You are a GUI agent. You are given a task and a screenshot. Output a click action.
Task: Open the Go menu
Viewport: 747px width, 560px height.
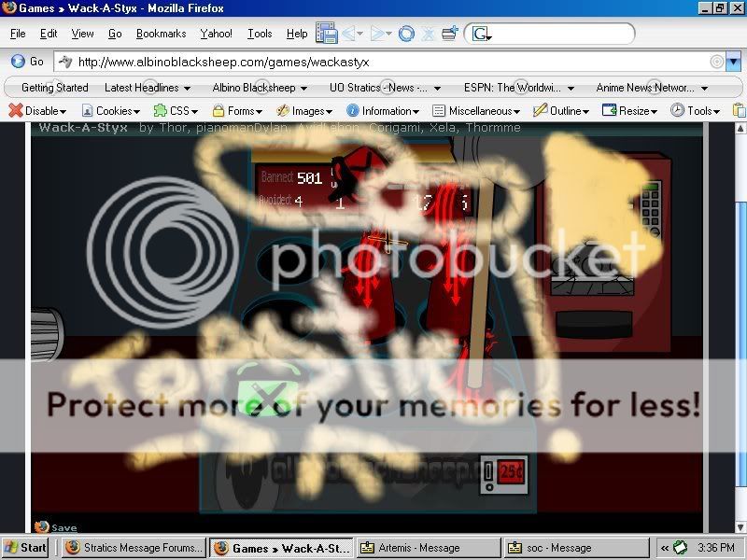pyautogui.click(x=115, y=34)
